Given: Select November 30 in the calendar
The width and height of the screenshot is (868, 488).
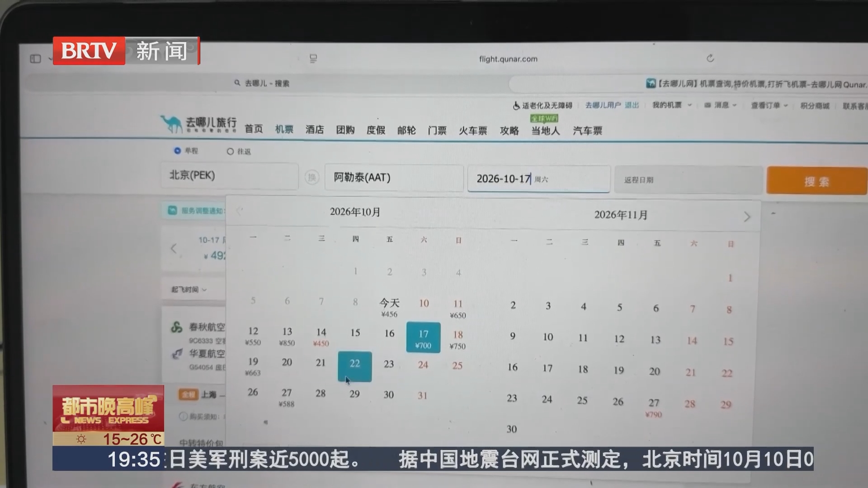Looking at the screenshot, I should pyautogui.click(x=511, y=429).
